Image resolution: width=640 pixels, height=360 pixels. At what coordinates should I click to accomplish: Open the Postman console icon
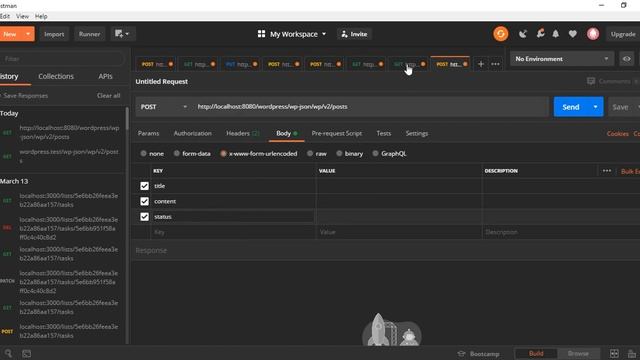pyautogui.click(x=27, y=353)
